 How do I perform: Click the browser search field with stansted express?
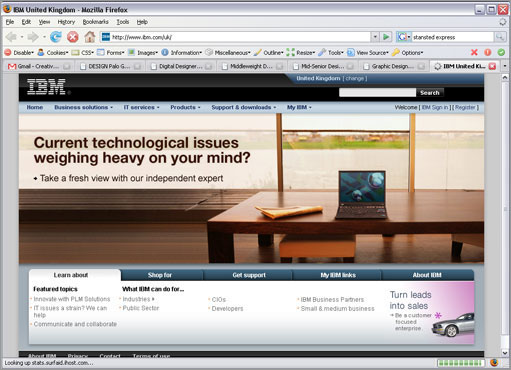tap(452, 37)
